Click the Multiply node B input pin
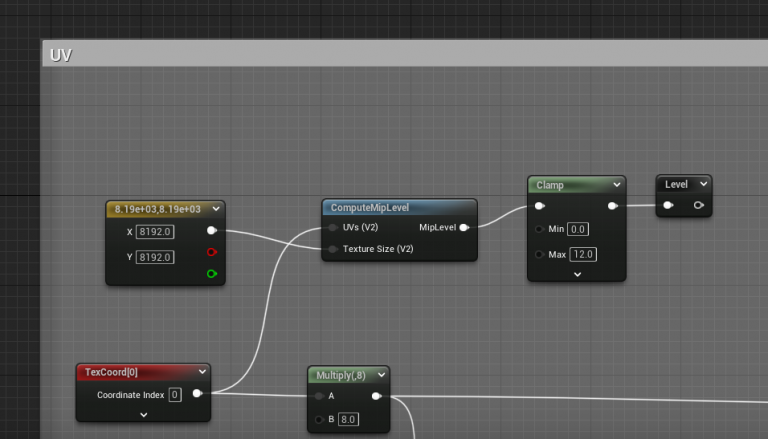Viewport: 768px width, 439px height. click(x=319, y=419)
